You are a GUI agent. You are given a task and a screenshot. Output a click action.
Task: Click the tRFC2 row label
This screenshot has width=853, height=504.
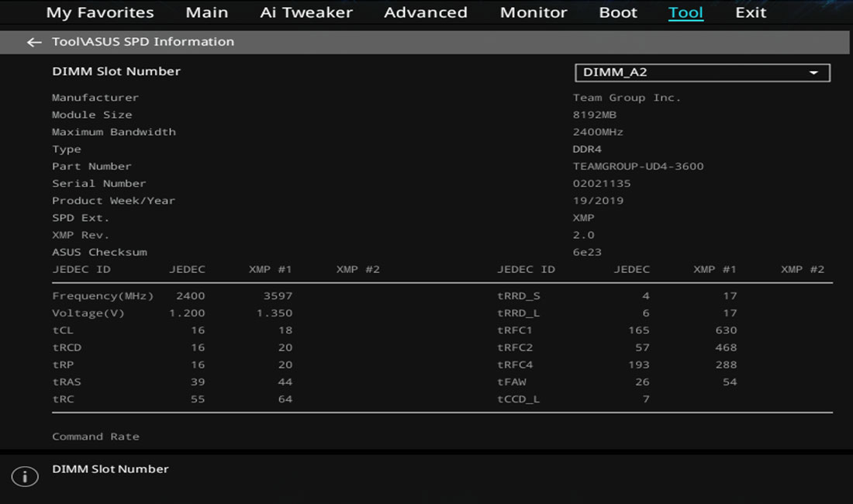coord(515,348)
